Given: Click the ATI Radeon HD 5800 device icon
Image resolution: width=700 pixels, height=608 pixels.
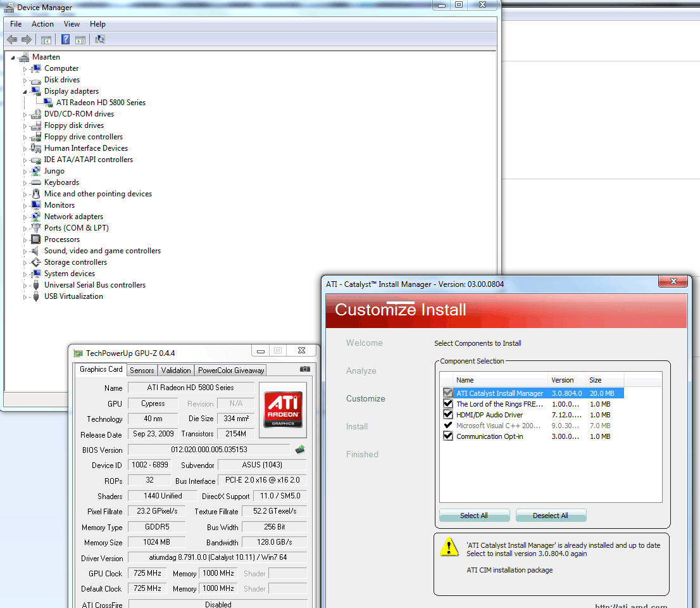Looking at the screenshot, I should point(48,103).
